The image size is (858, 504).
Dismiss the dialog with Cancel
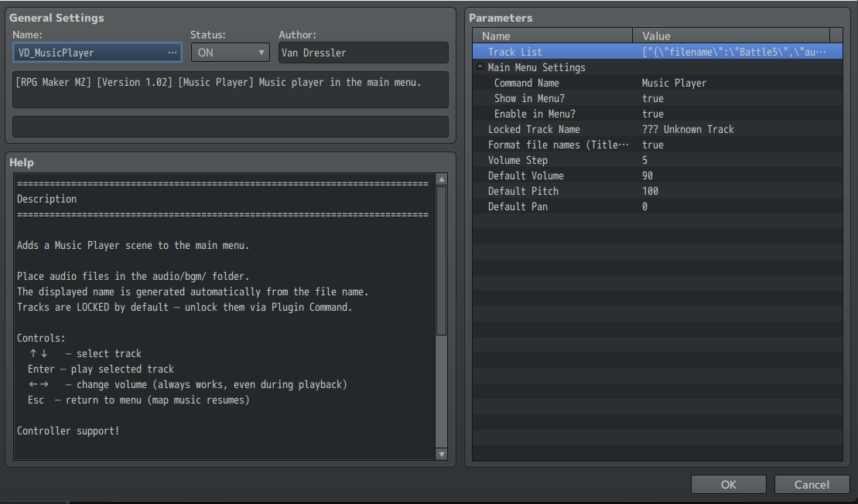tap(812, 485)
